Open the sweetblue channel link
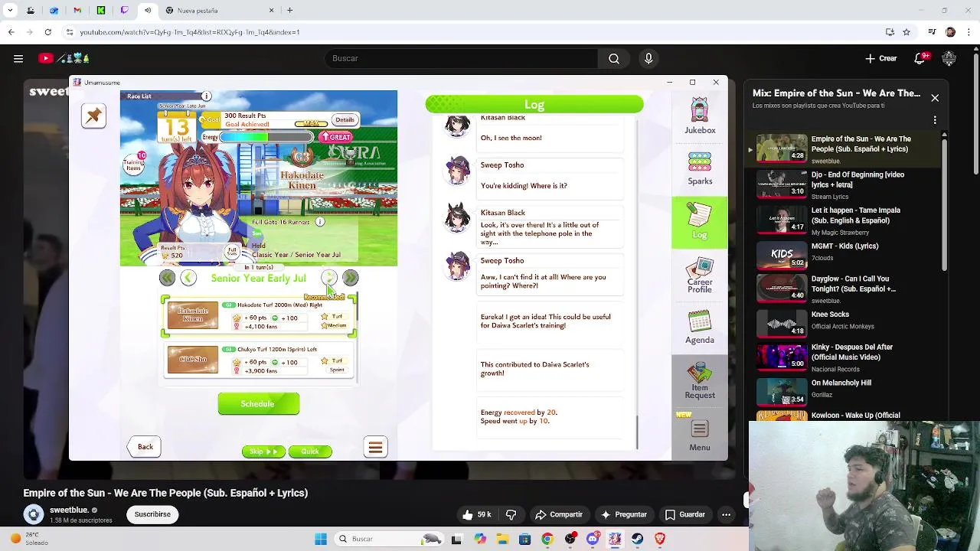The width and height of the screenshot is (980, 551). (x=69, y=510)
